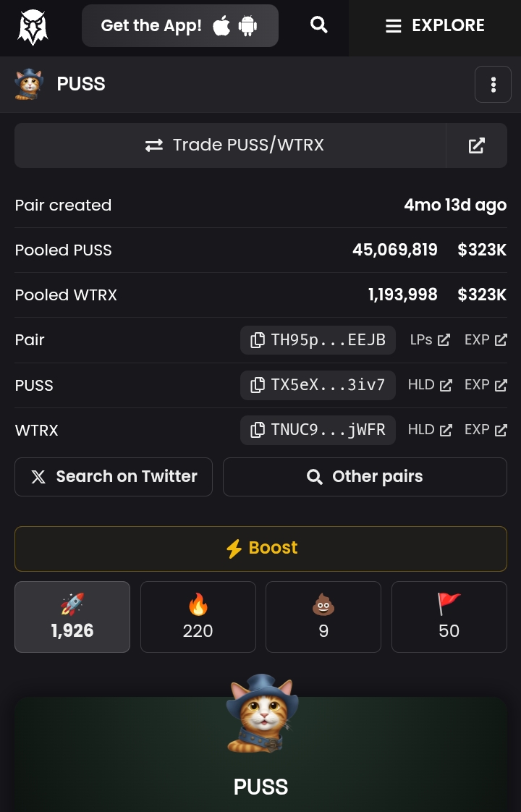
Task: Toggle the fire reaction with 220
Action: click(198, 617)
